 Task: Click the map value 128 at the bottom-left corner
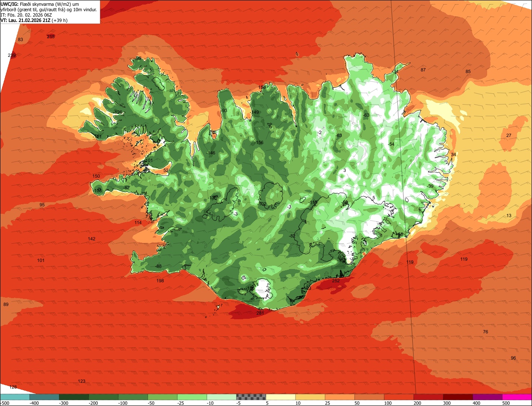[13, 387]
